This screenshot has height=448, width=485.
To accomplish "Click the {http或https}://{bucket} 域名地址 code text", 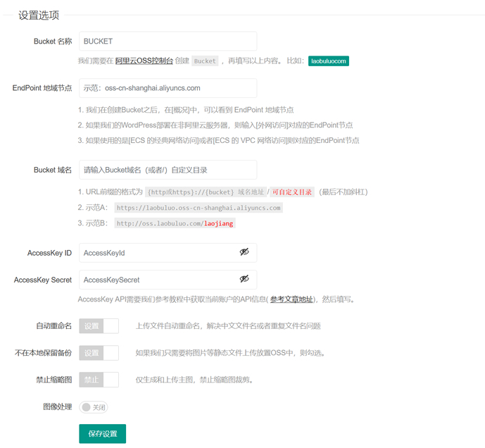I will tap(206, 192).
